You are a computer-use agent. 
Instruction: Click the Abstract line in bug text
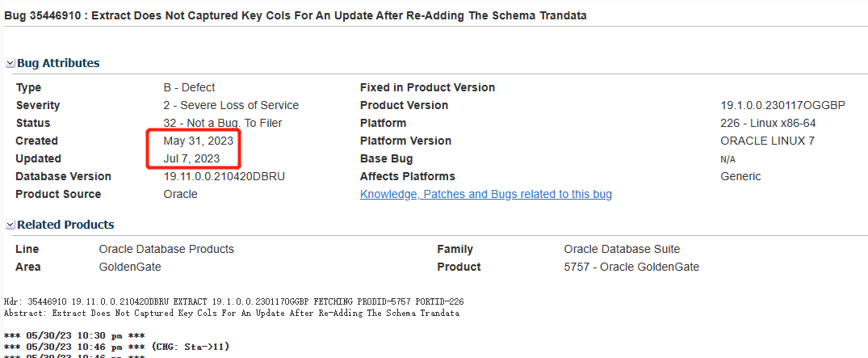pyautogui.click(x=231, y=313)
